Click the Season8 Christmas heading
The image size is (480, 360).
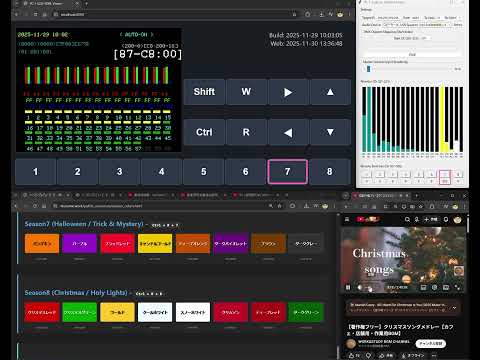(x=76, y=293)
